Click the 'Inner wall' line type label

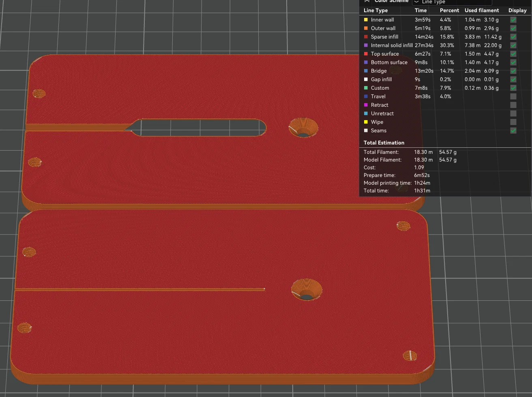(382, 19)
